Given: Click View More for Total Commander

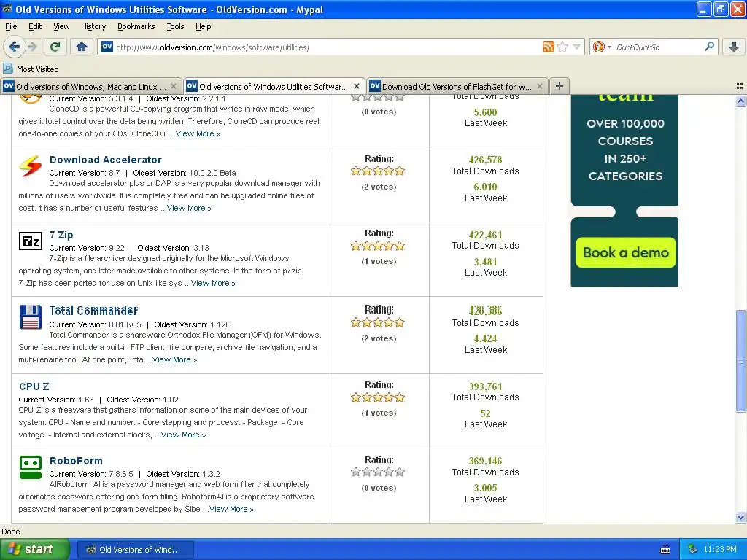Looking at the screenshot, I should 174,360.
